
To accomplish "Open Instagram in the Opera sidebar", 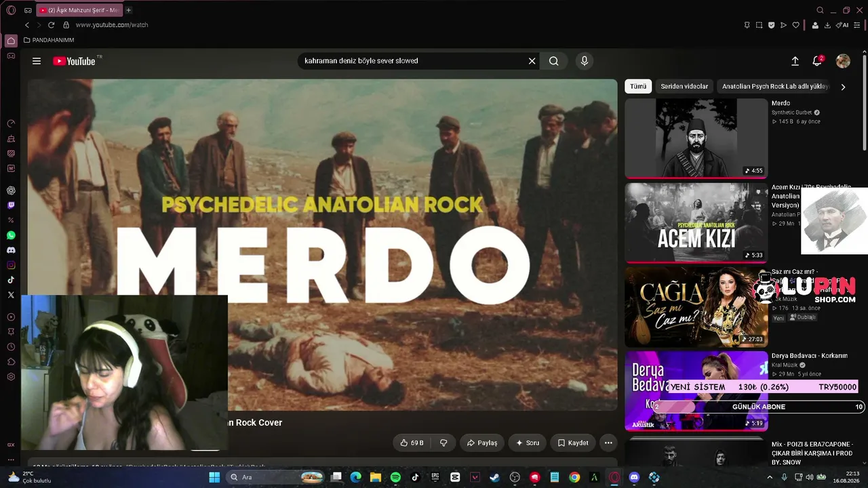I will (x=11, y=265).
